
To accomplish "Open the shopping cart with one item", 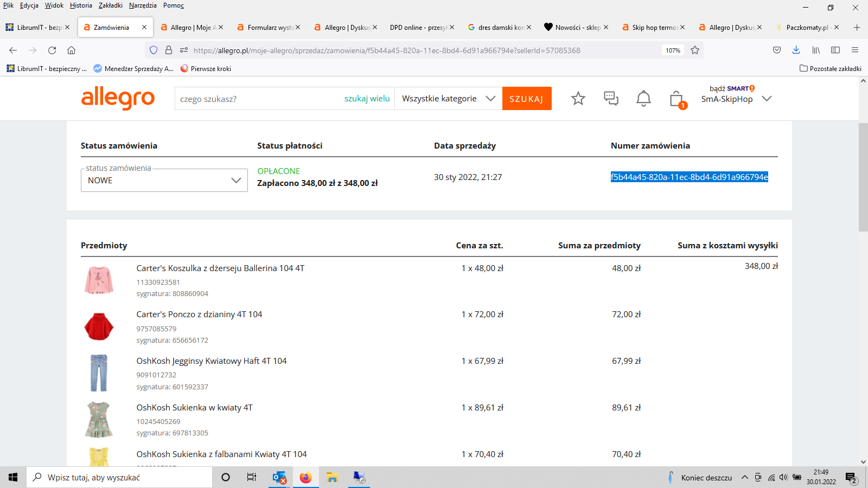I will 676,99.
